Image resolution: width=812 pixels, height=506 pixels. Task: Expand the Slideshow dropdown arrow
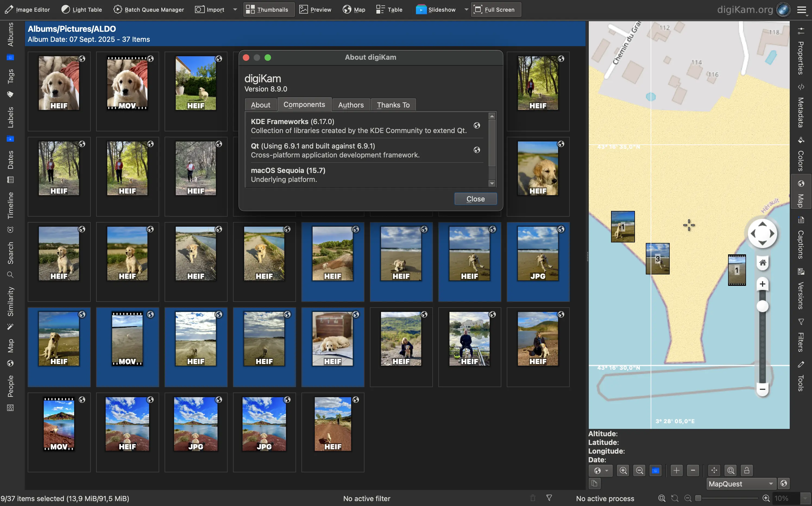point(466,10)
